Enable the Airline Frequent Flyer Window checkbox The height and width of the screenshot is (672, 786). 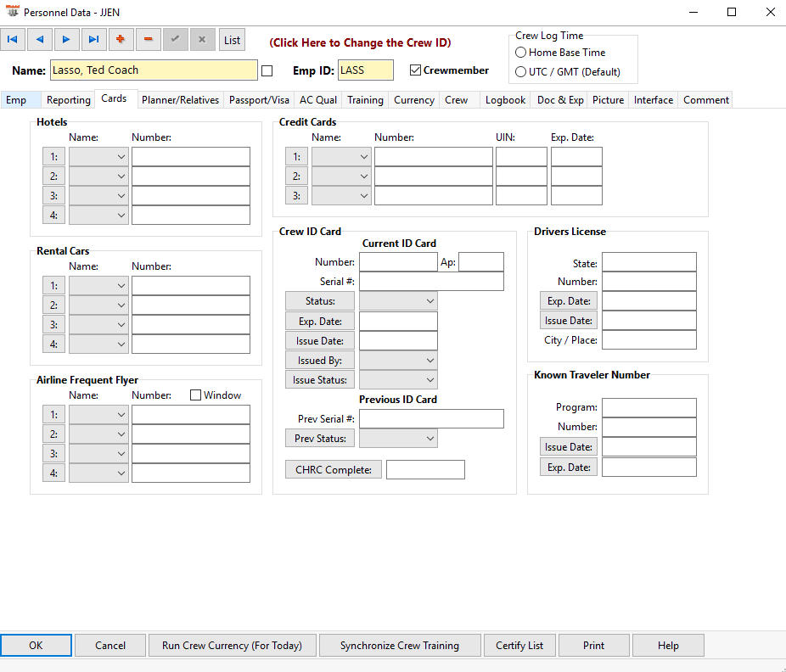(x=196, y=395)
